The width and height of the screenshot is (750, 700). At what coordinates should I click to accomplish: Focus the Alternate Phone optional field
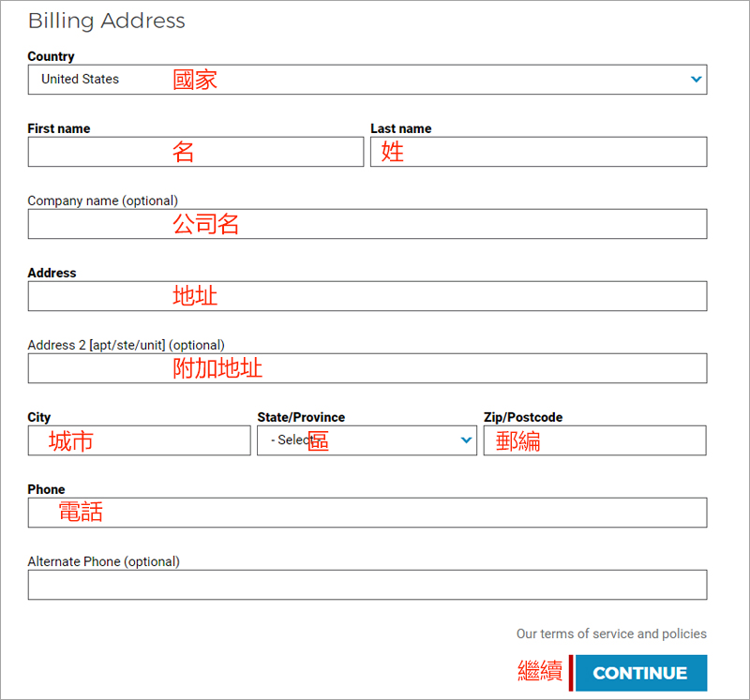tap(367, 585)
